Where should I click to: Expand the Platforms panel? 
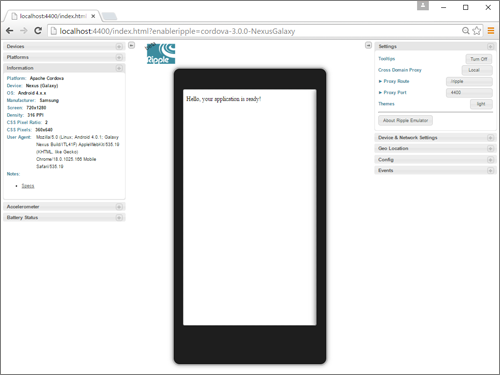click(64, 57)
